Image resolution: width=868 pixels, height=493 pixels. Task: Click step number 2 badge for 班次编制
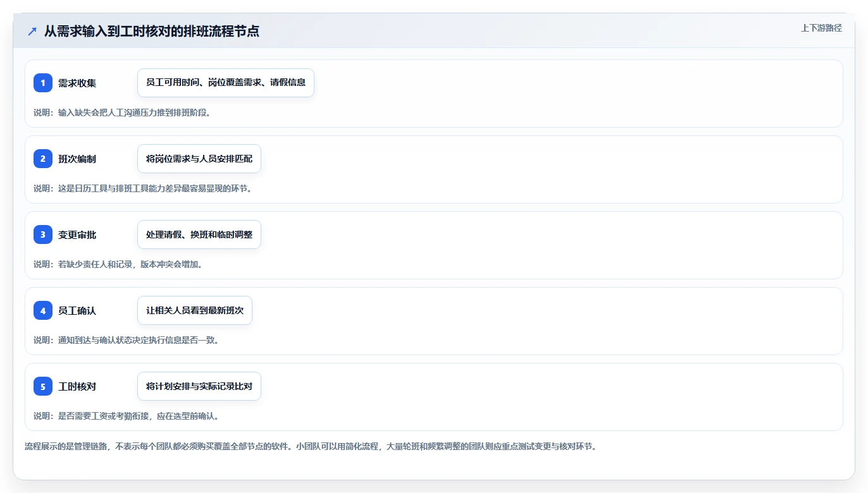[x=43, y=159]
